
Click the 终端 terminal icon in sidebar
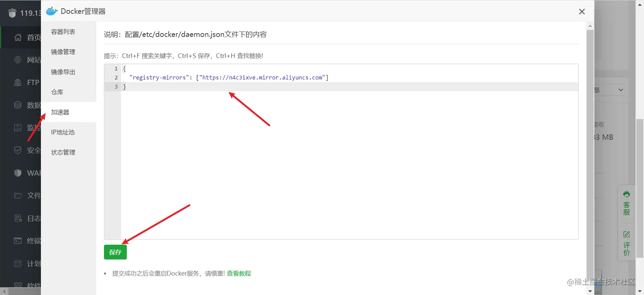(x=18, y=241)
